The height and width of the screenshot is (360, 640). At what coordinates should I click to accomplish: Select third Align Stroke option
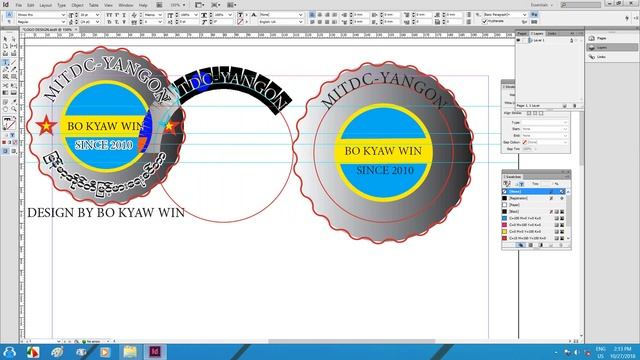click(541, 113)
